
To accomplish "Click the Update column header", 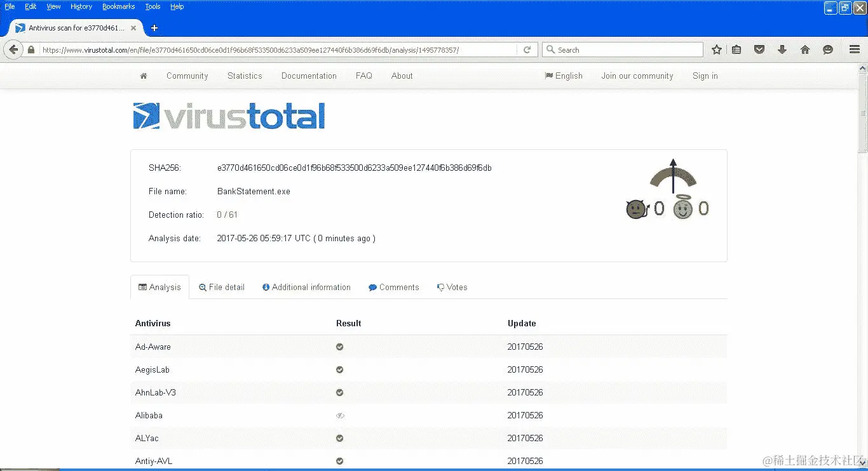I will coord(522,323).
